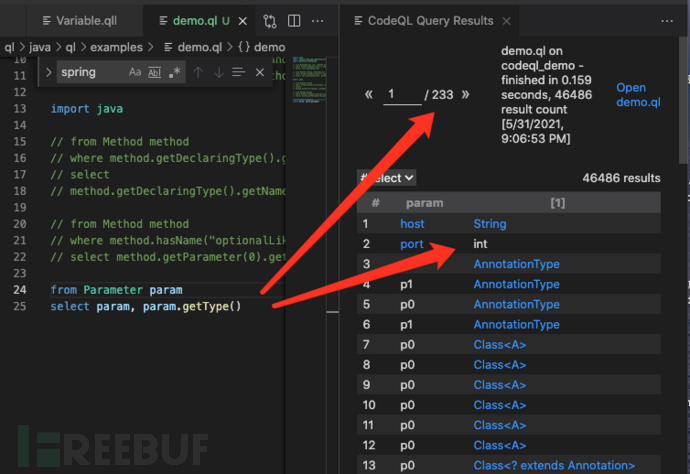Open the 'host' parameter link
690x474 pixels.
412,224
